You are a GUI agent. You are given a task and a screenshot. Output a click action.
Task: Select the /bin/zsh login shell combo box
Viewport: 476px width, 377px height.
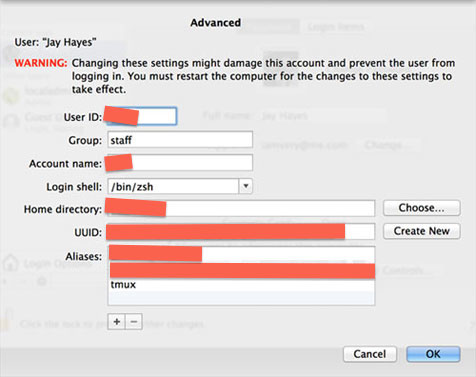click(180, 186)
